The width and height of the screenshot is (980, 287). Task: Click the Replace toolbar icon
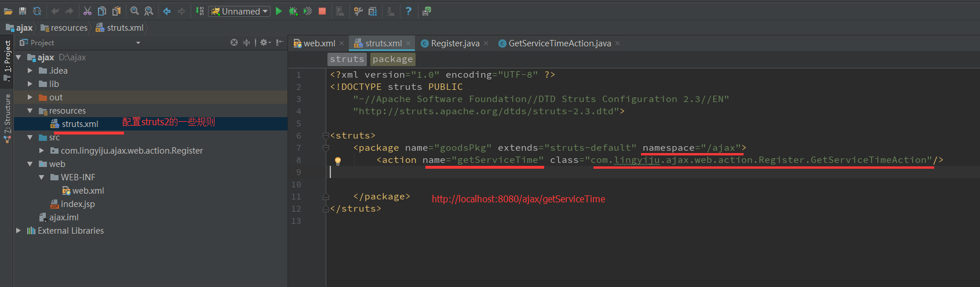(x=148, y=11)
